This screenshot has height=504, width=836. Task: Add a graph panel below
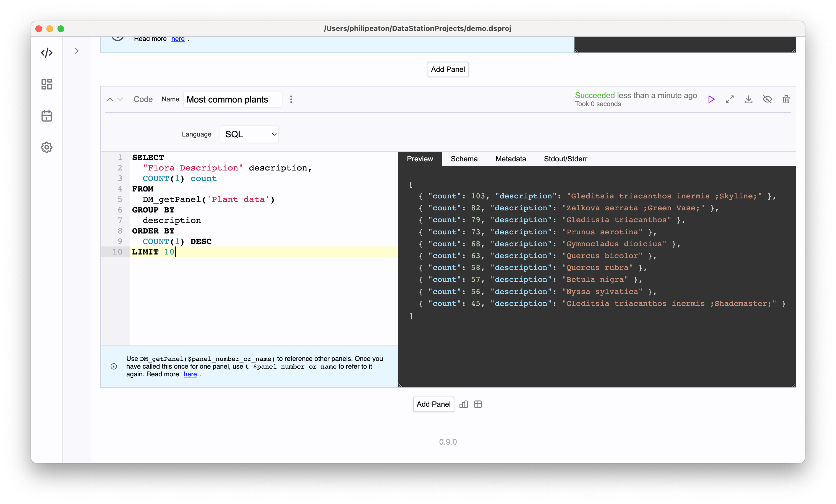tap(463, 404)
